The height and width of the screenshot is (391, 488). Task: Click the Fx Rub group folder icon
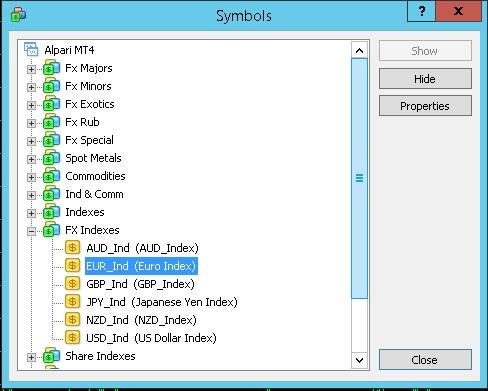pyautogui.click(x=51, y=122)
